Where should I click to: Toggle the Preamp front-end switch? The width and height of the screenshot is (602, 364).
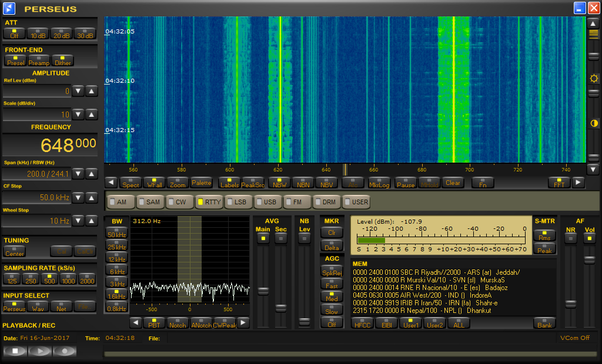(39, 60)
